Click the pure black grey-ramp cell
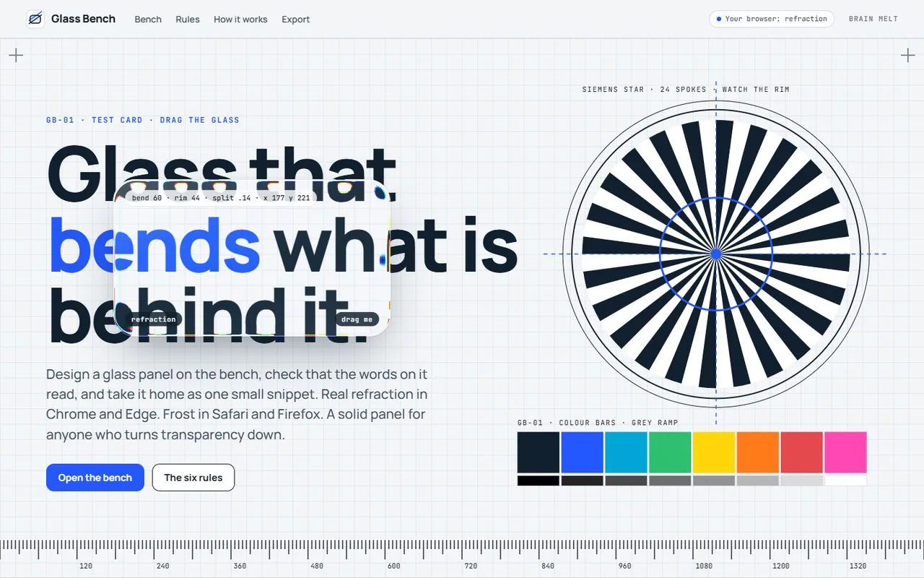924x578 pixels. [539, 480]
